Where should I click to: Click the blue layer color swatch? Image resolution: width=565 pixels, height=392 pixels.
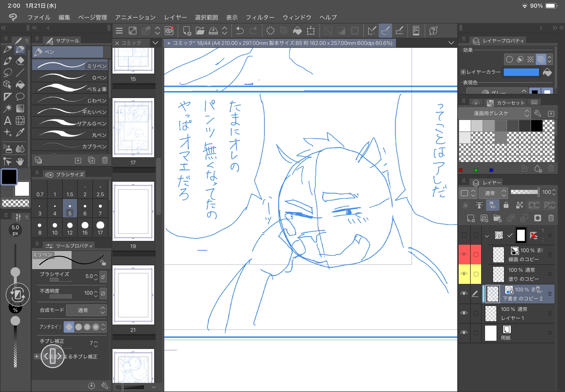coord(521,72)
